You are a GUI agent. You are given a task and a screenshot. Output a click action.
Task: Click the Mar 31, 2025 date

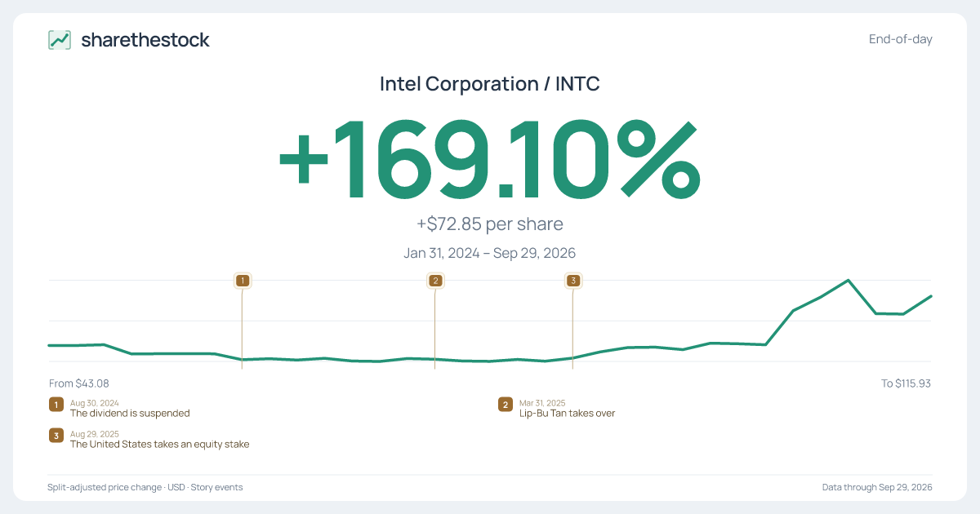click(542, 403)
